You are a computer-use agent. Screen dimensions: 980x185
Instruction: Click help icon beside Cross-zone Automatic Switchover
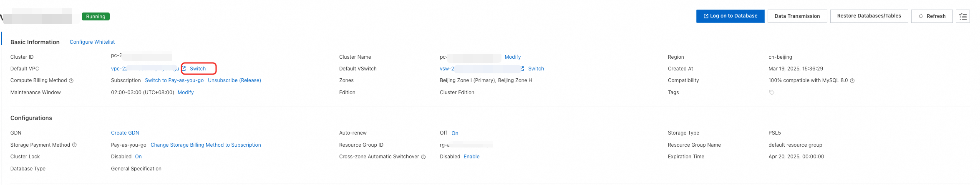click(423, 157)
